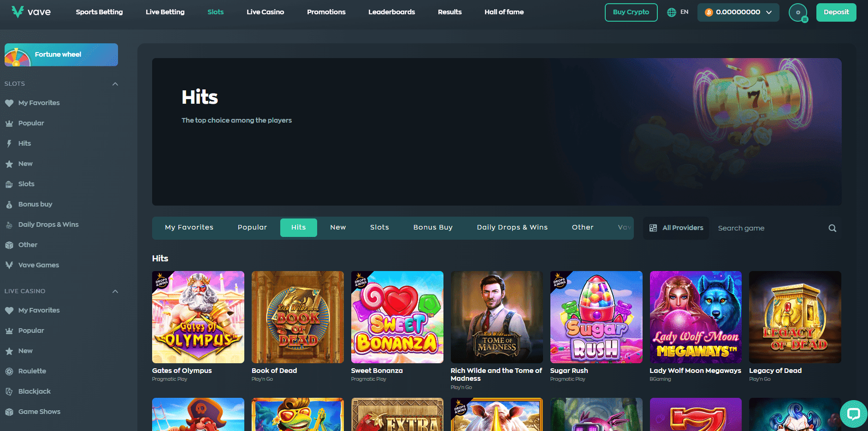
Task: Click the Game Shows icon
Action: click(9, 412)
